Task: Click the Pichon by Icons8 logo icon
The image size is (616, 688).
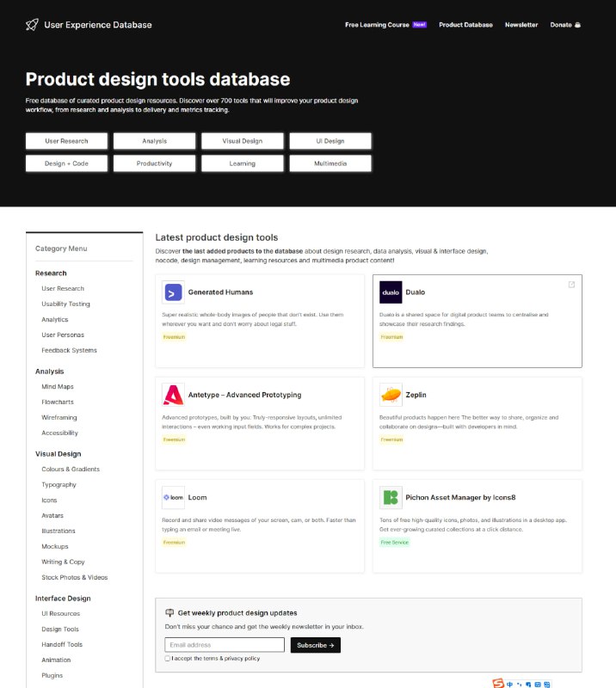Action: pos(391,497)
